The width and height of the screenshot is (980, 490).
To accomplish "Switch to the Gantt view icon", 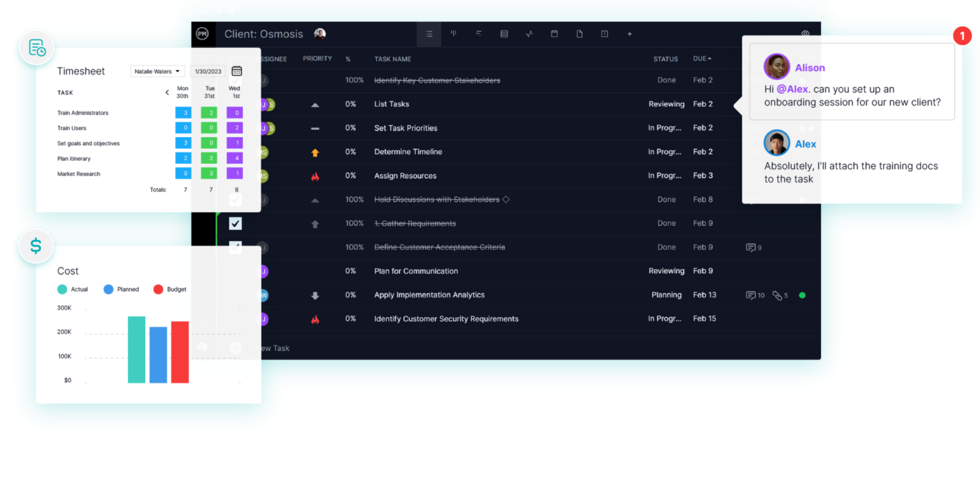I will [x=478, y=34].
